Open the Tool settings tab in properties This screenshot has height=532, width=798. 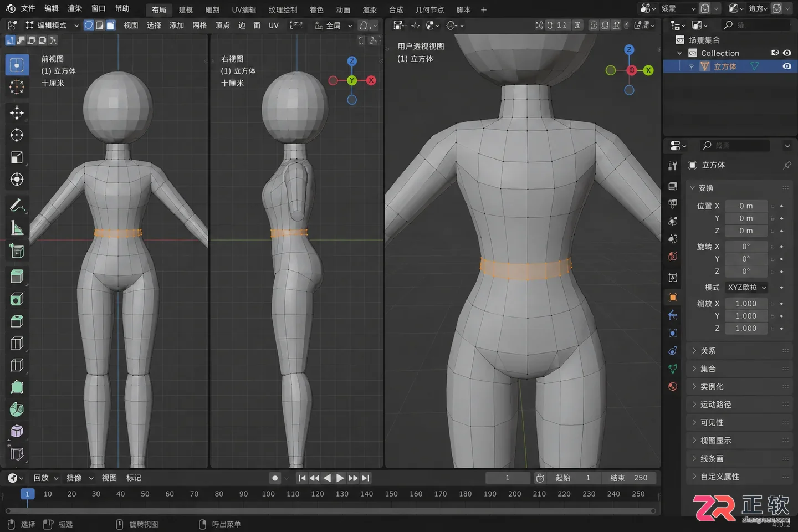pyautogui.click(x=673, y=166)
